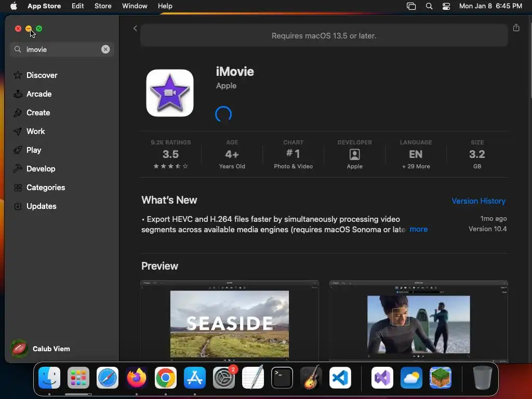Launch Google Chrome from the Dock
Screen dimensions: 532x399
166,378
